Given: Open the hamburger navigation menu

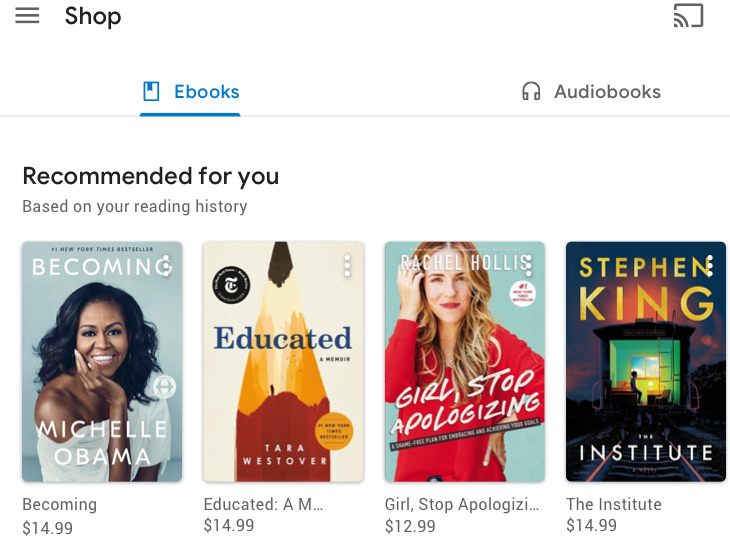Looking at the screenshot, I should pos(27,16).
